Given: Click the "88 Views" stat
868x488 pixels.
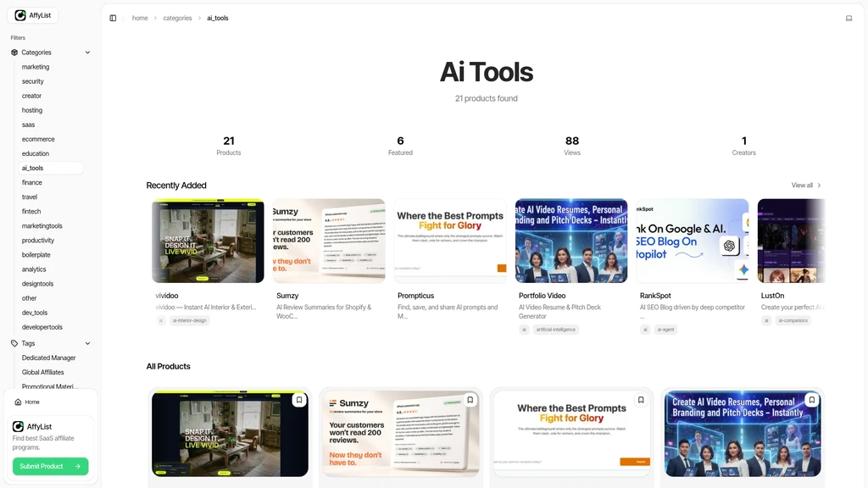Looking at the screenshot, I should (x=572, y=146).
